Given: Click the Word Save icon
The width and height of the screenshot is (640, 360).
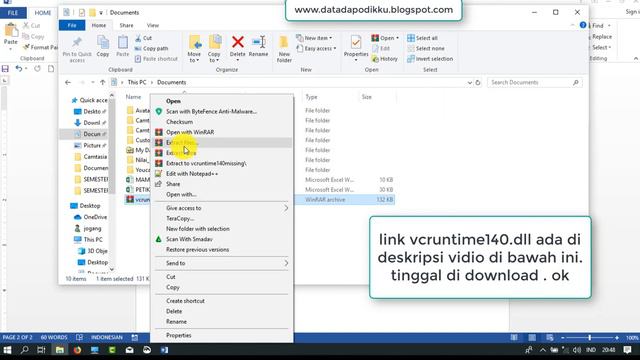Looking at the screenshot, I should [x=5, y=69].
